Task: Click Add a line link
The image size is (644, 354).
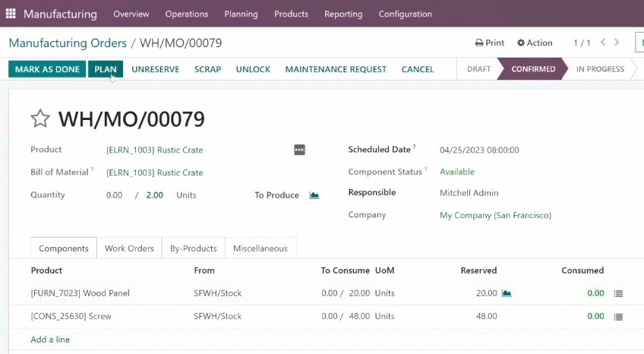Action: click(x=50, y=340)
